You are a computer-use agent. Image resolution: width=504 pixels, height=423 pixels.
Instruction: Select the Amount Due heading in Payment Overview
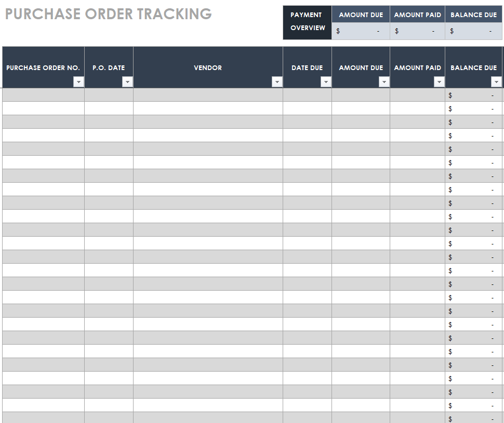361,15
